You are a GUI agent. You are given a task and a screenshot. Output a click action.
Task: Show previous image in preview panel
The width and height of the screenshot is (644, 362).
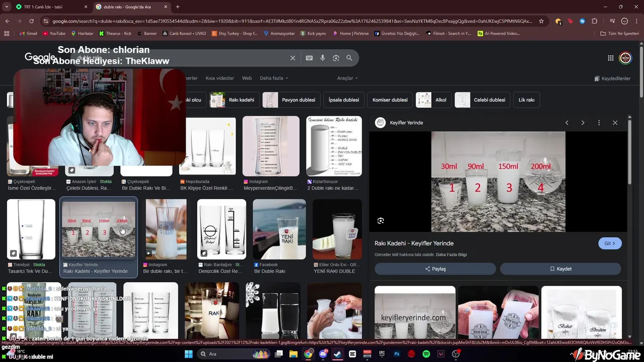[567, 123]
